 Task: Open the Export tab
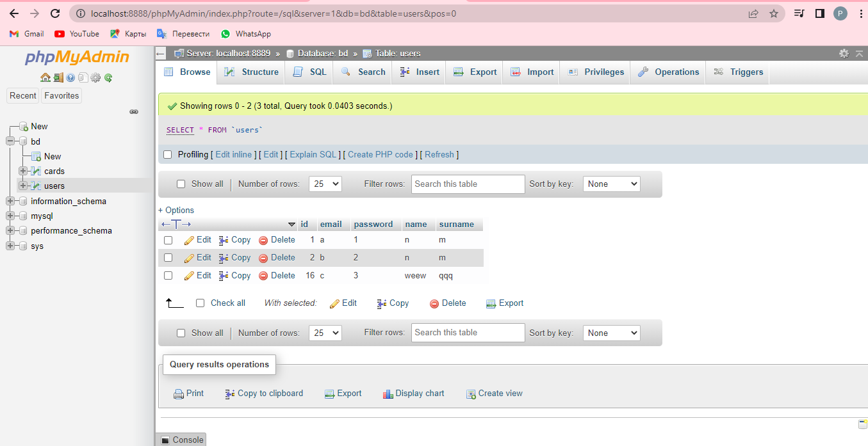[x=475, y=72]
